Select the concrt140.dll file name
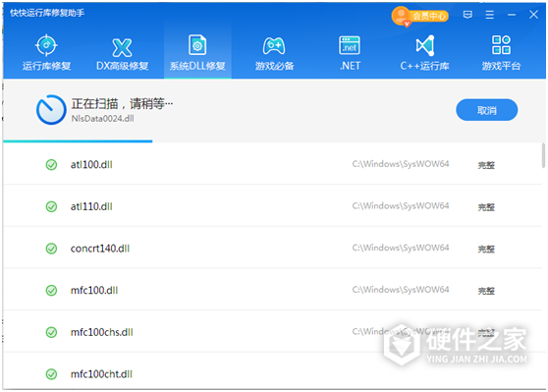 click(100, 249)
